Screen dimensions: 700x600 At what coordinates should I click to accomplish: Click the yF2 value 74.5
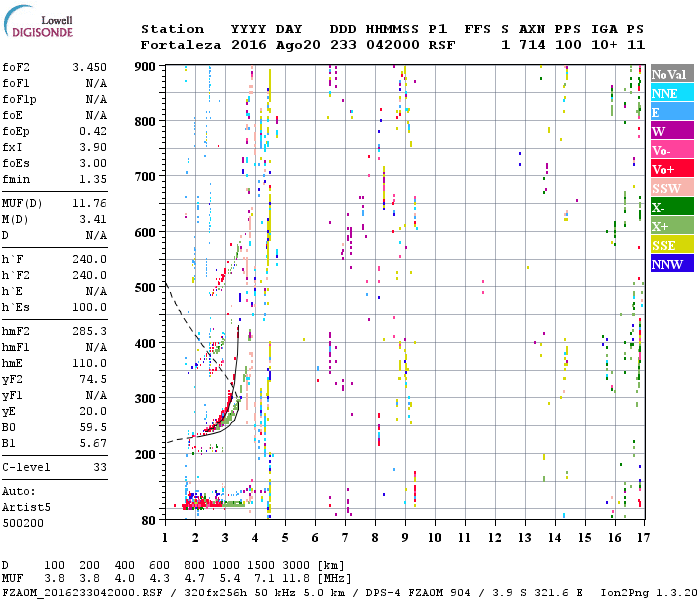point(93,379)
